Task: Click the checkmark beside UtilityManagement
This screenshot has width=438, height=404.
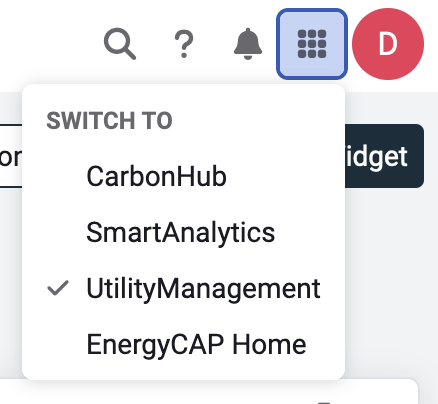Action: coord(58,288)
